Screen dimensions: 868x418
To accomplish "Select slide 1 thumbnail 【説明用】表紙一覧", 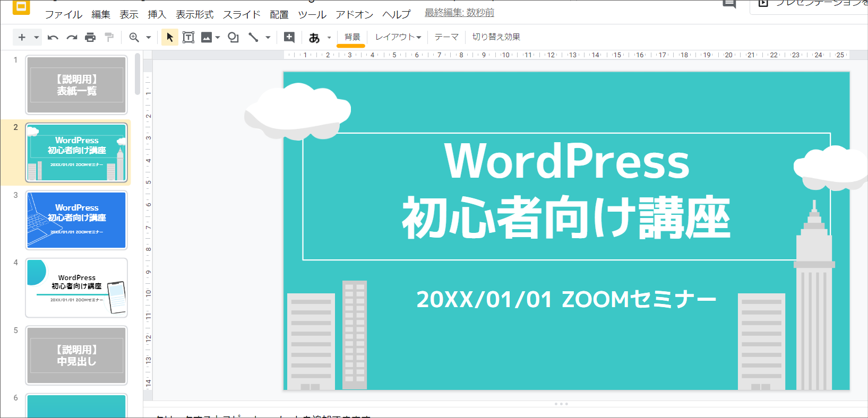I will tap(76, 85).
